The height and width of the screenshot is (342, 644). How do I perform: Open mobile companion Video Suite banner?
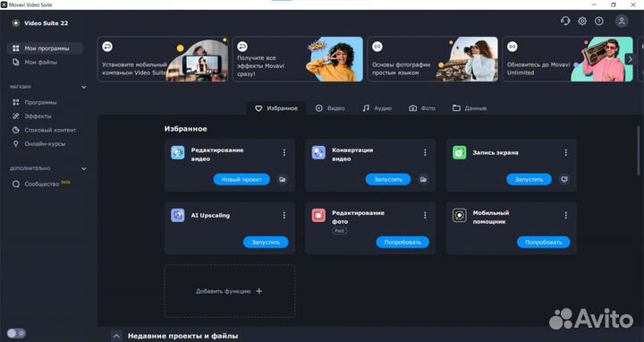[163, 59]
